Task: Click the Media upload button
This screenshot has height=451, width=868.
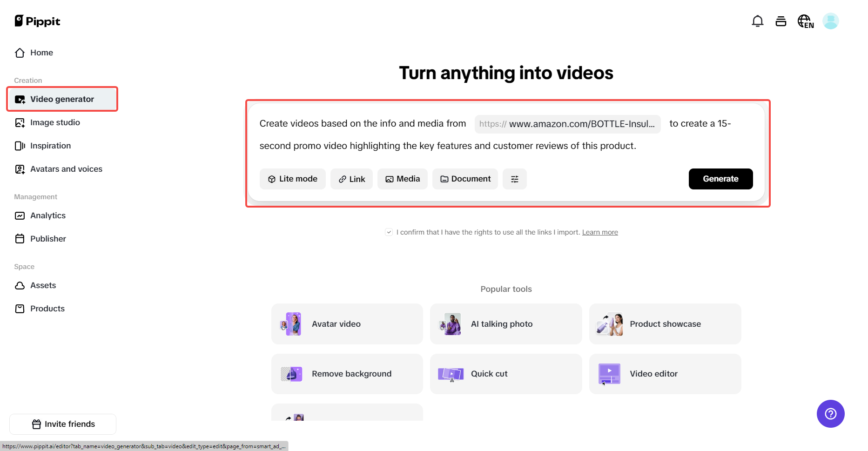Action: coord(403,179)
